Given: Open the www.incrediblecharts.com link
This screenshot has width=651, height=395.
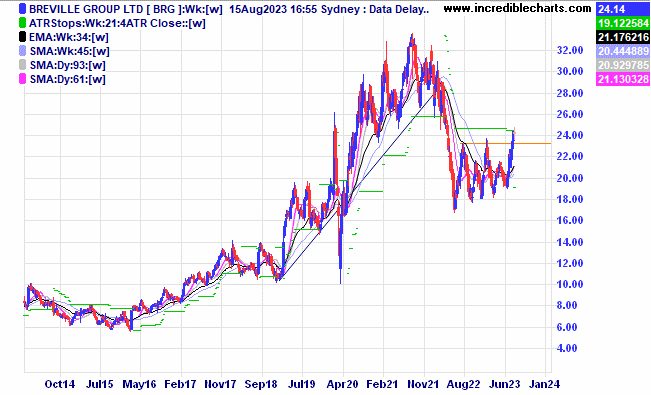Looking at the screenshot, I should [517, 8].
